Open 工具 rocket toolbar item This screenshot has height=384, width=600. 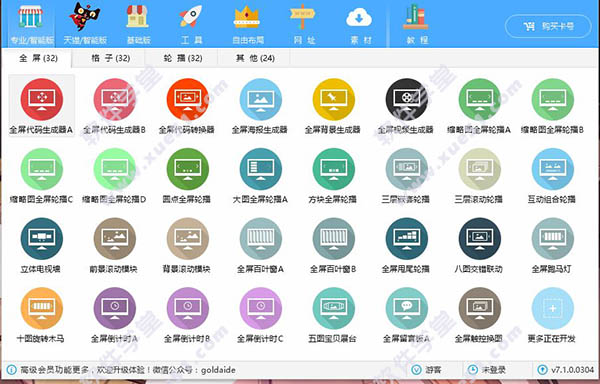click(191, 24)
